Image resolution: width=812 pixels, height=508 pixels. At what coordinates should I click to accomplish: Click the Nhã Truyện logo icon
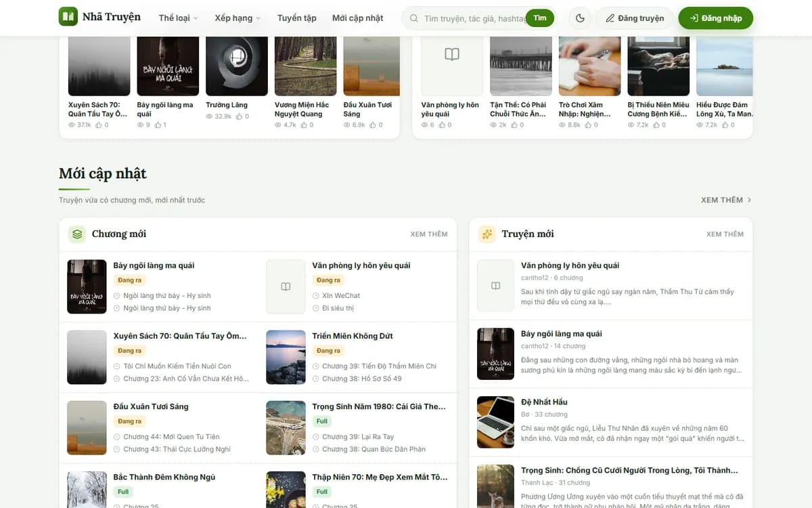pyautogui.click(x=68, y=17)
